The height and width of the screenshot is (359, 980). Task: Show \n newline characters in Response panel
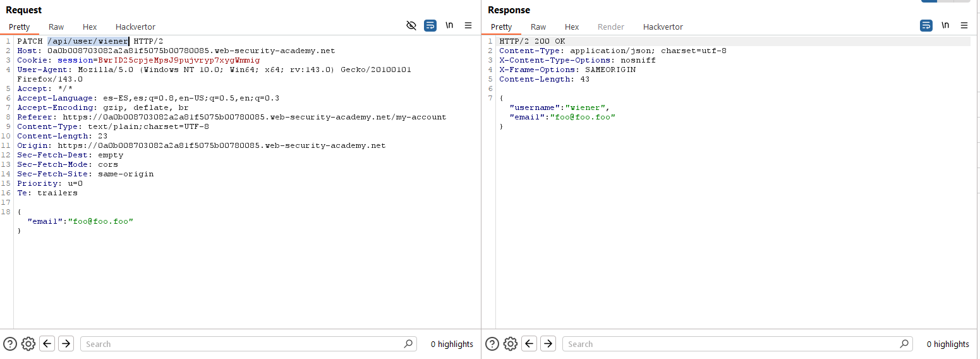[x=945, y=25]
